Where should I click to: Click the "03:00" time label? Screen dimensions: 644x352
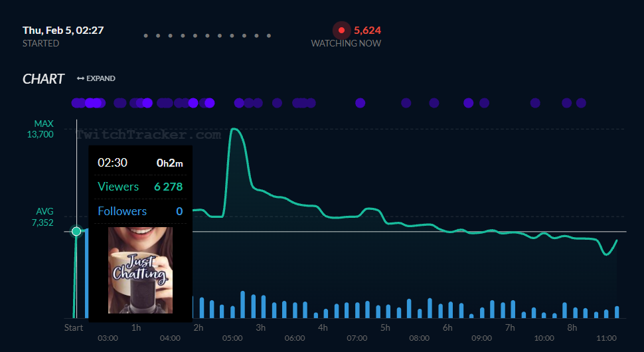tap(108, 339)
